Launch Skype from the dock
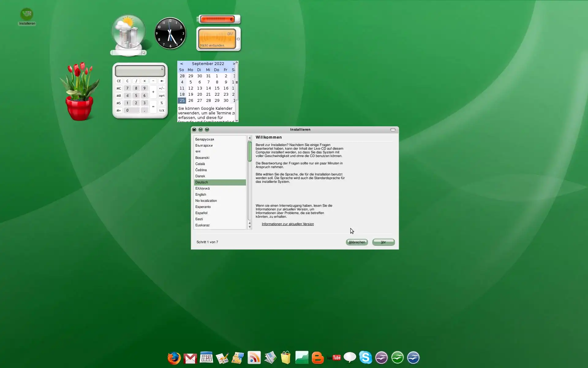This screenshot has height=368, width=588. click(x=365, y=358)
